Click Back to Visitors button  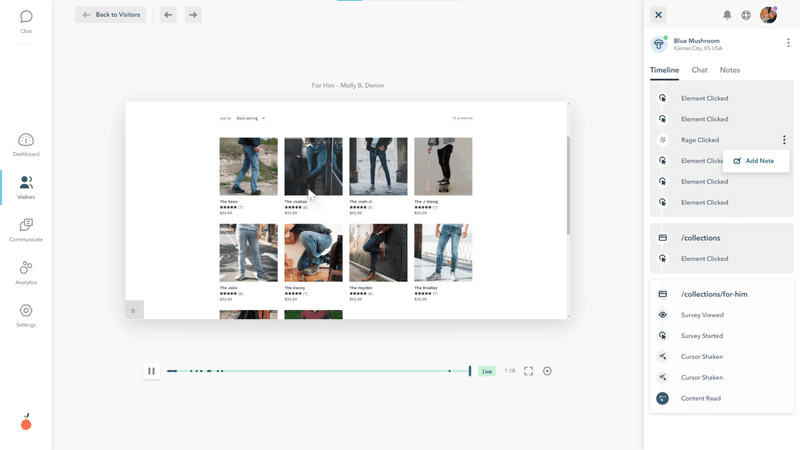111,15
